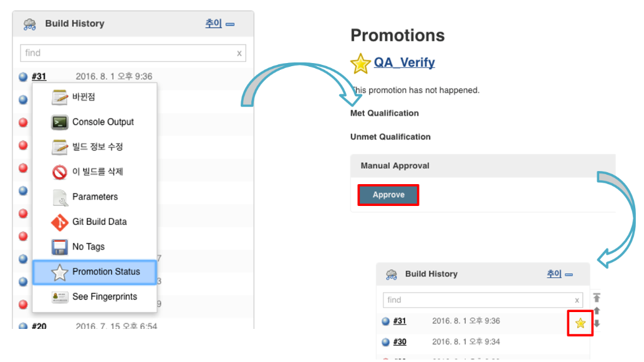
Task: Select Promotion Status menu entry
Action: tap(106, 272)
